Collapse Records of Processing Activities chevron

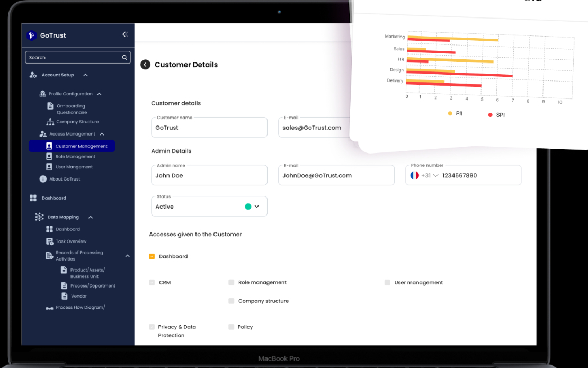pos(128,256)
